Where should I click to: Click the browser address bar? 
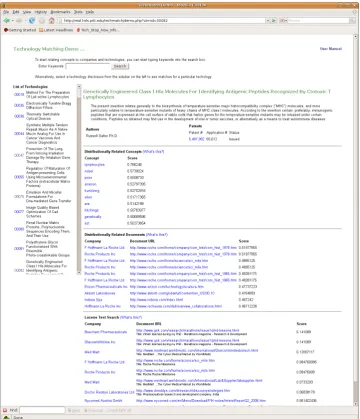pyautogui.click(x=163, y=21)
